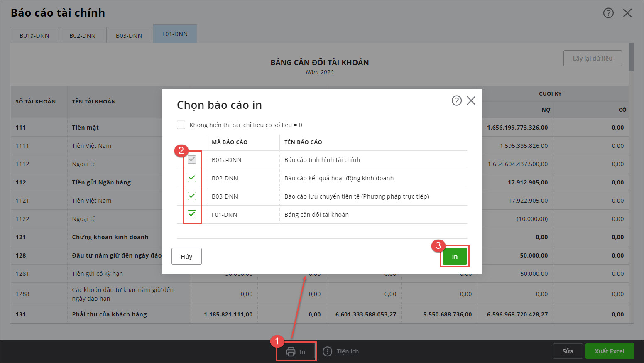Go to the B03-DNN tab
The height and width of the screenshot is (363, 644).
(129, 35)
